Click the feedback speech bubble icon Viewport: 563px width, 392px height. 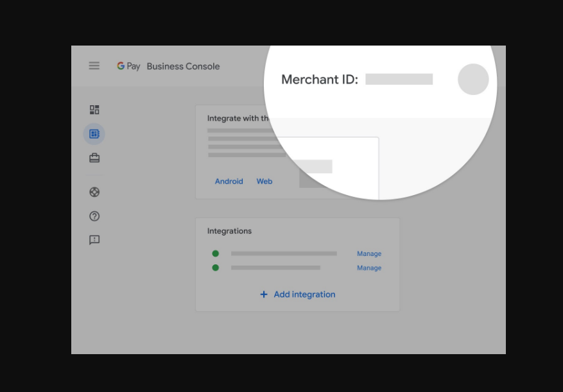click(94, 240)
